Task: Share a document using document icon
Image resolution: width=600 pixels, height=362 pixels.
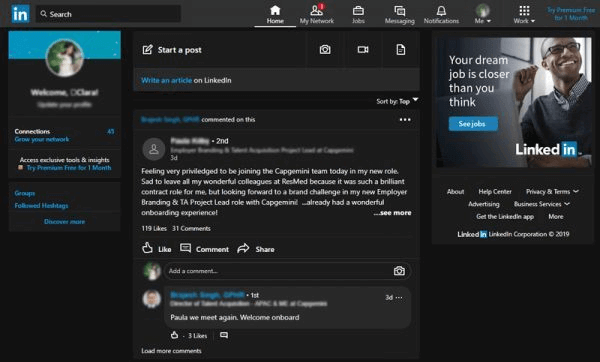Action: point(400,50)
